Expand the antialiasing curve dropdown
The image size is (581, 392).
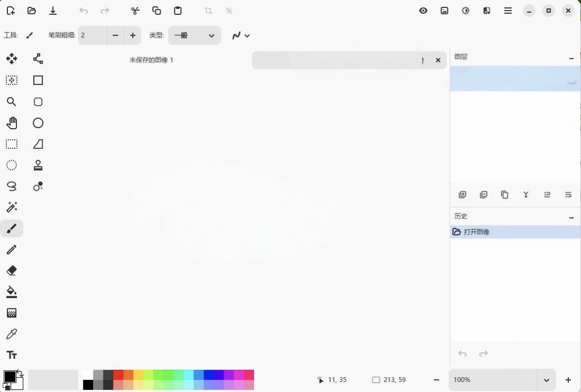pyautogui.click(x=241, y=35)
